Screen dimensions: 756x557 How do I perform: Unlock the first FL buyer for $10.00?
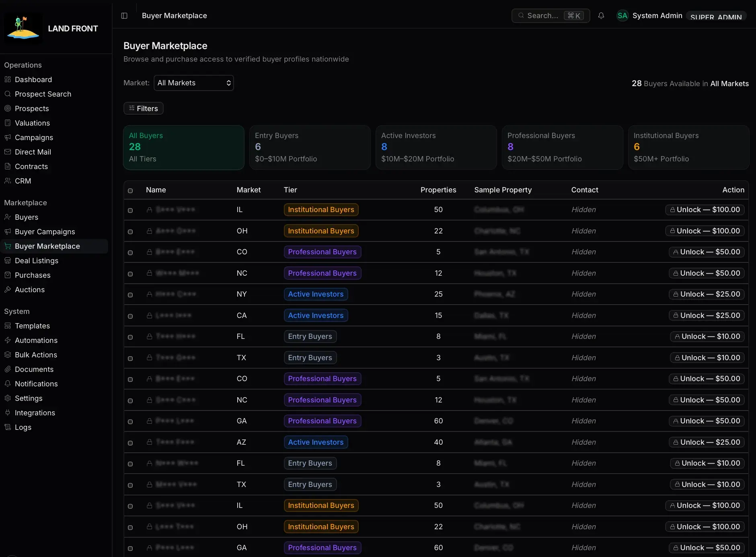[707, 336]
